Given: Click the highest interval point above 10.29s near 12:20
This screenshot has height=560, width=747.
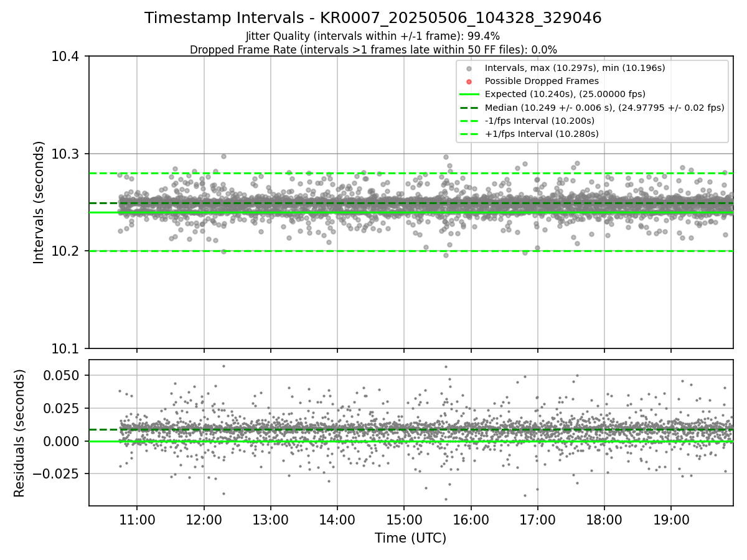Looking at the screenshot, I should [x=223, y=156].
